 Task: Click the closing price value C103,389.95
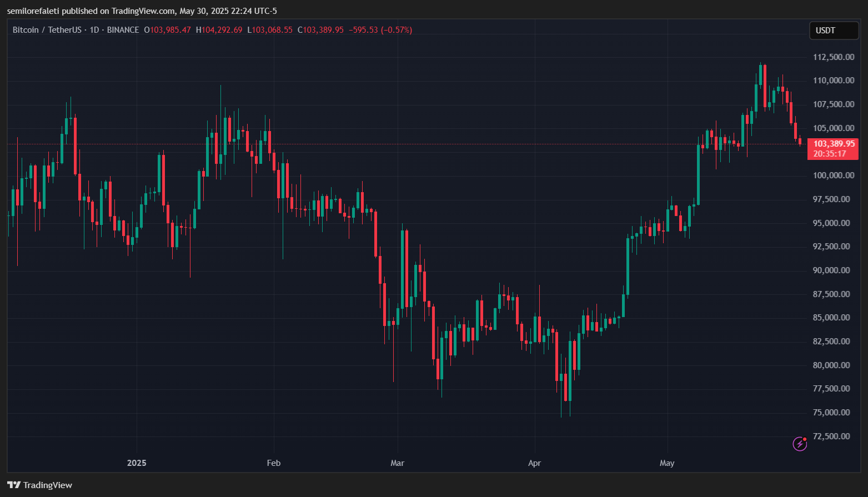320,30
